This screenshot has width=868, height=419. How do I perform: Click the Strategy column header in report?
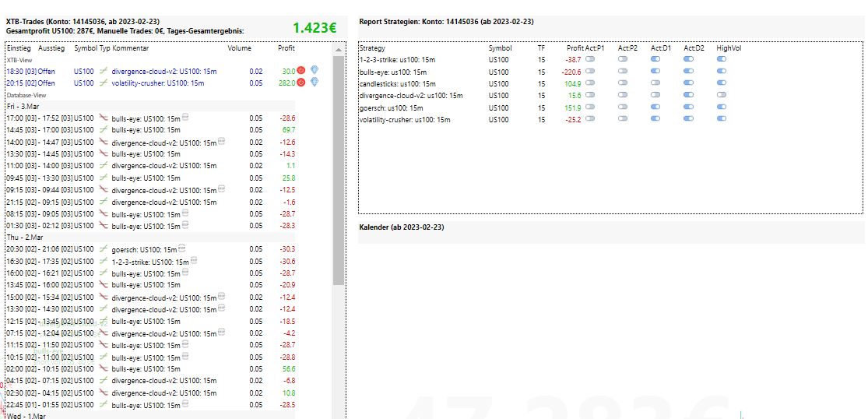[x=373, y=48]
